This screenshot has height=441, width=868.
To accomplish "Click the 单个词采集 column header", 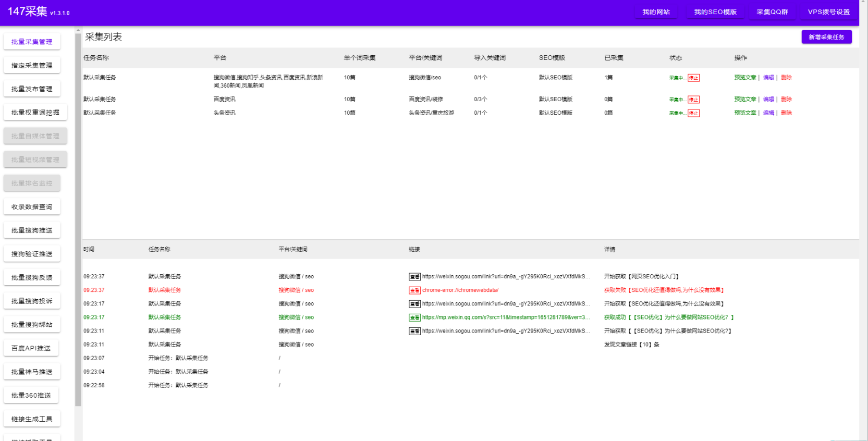I will point(360,58).
